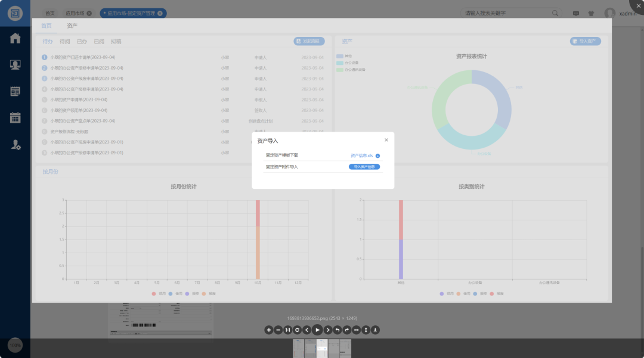The width and height of the screenshot is (644, 358).
Task: Click the blue download icon beside 资产信息.xls
Action: point(378,155)
